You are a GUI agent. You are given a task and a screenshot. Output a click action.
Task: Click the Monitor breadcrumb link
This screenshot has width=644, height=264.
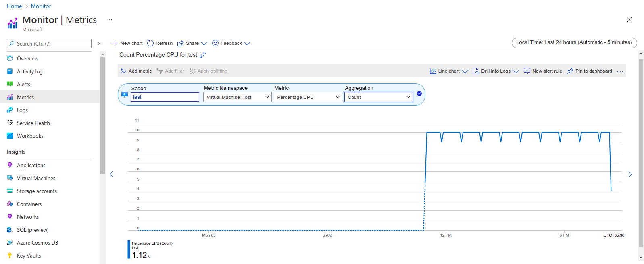(x=41, y=6)
